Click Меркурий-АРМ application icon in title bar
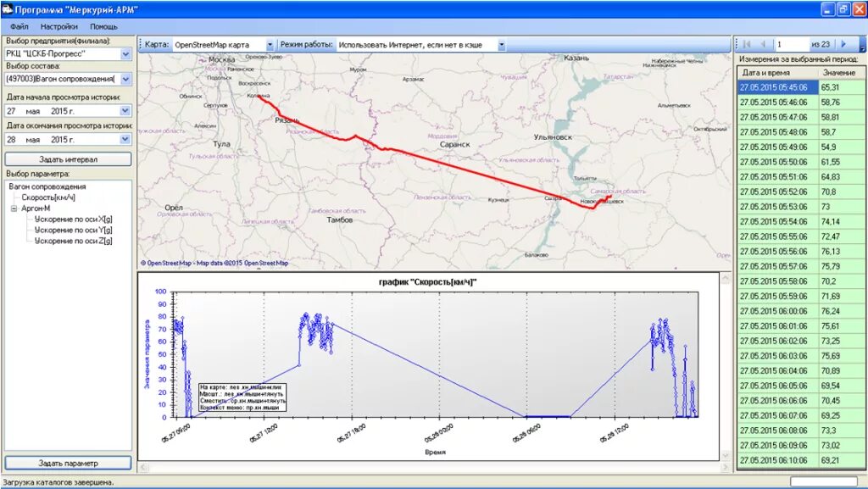Screen dimensions: 868x489 [7, 9]
